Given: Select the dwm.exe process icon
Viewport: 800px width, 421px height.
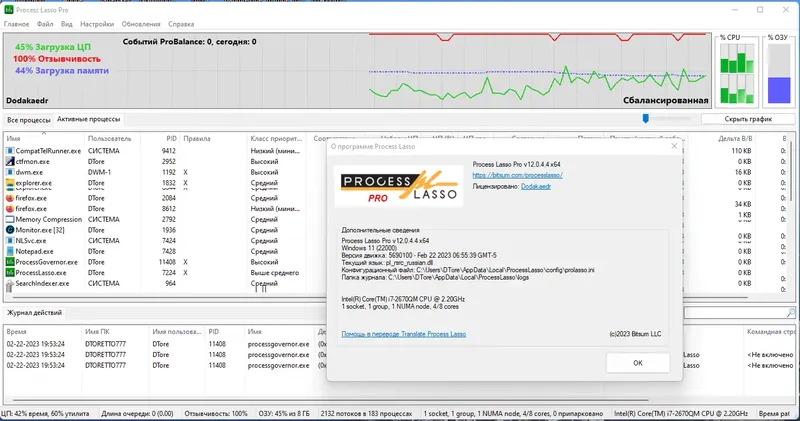Looking at the screenshot, I should (10, 172).
